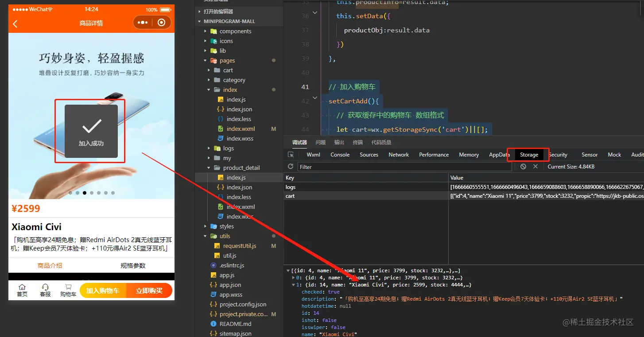Click the X delete icon beside the filter
Viewport: 644px width, 337px height.
click(535, 166)
